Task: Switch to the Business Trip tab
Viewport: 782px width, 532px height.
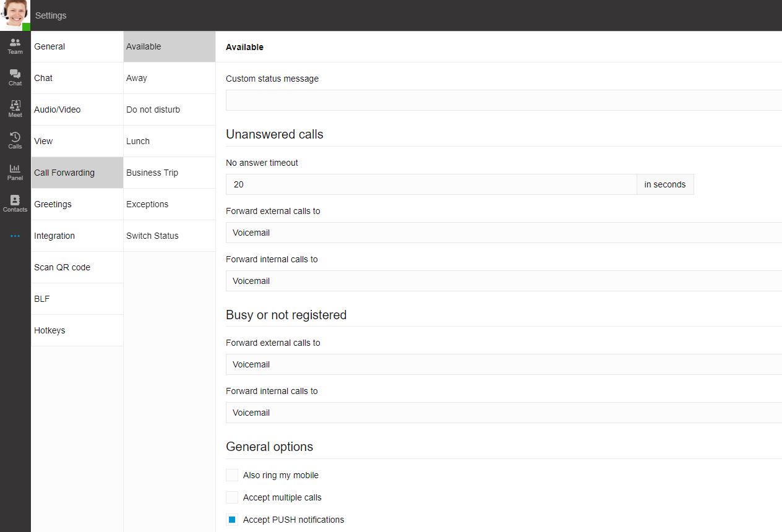Action: coord(170,173)
